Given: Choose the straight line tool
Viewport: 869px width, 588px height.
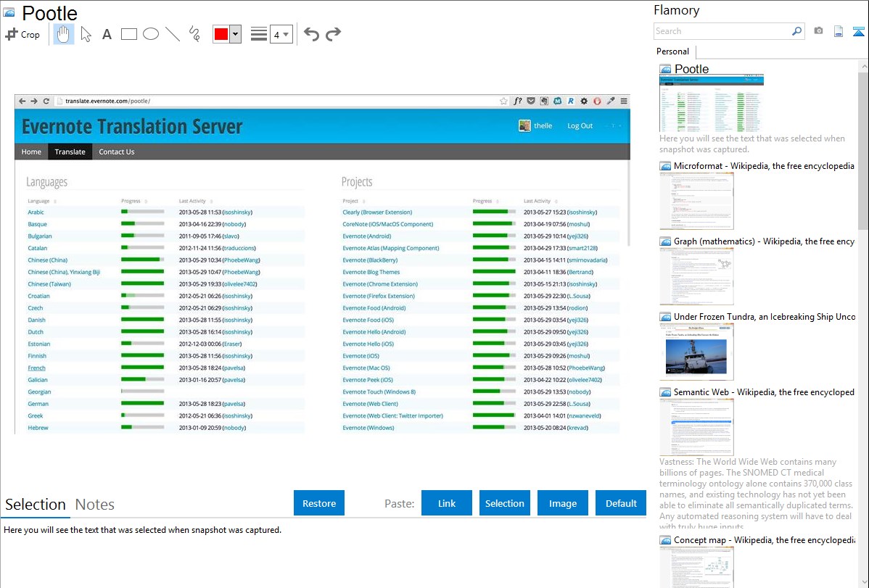Looking at the screenshot, I should (173, 34).
